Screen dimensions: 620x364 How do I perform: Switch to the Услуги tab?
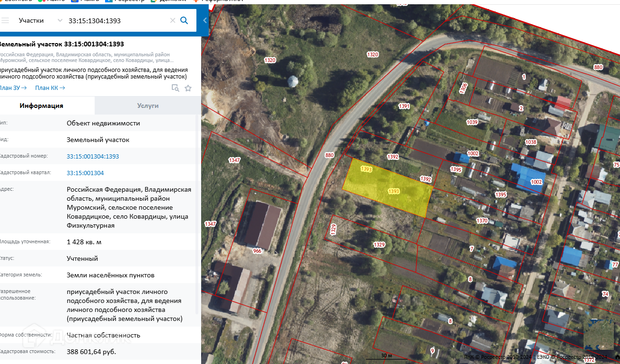[x=148, y=106]
